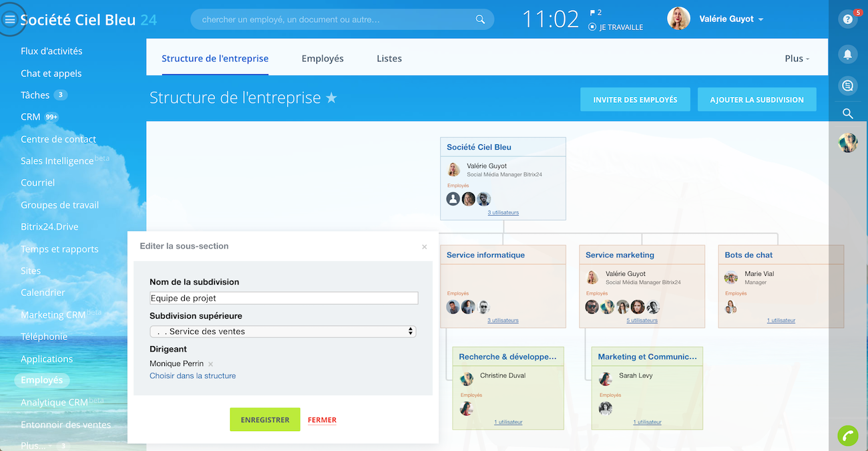This screenshot has width=868, height=451.
Task: Expand the Plus menu in tab bar
Action: 797,59
